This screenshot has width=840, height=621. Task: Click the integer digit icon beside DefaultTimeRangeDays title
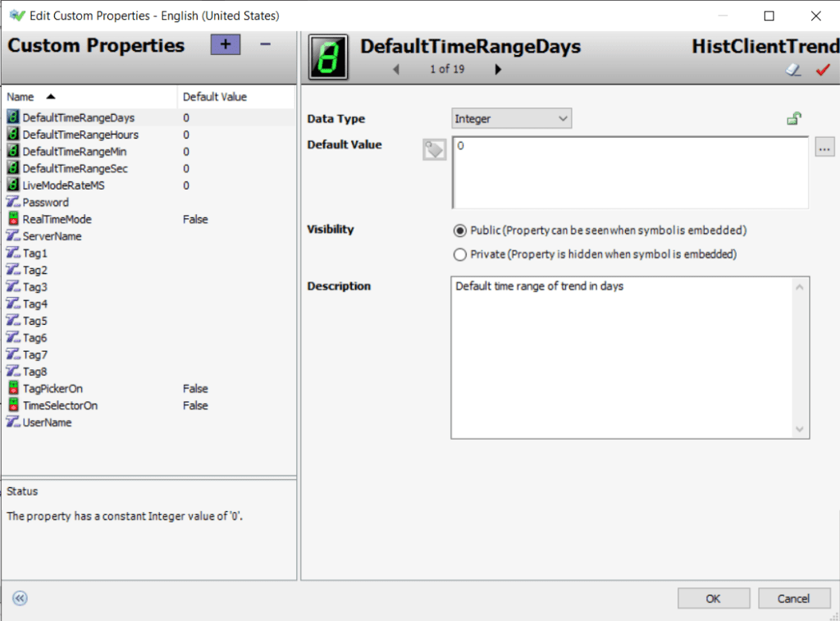tap(327, 56)
